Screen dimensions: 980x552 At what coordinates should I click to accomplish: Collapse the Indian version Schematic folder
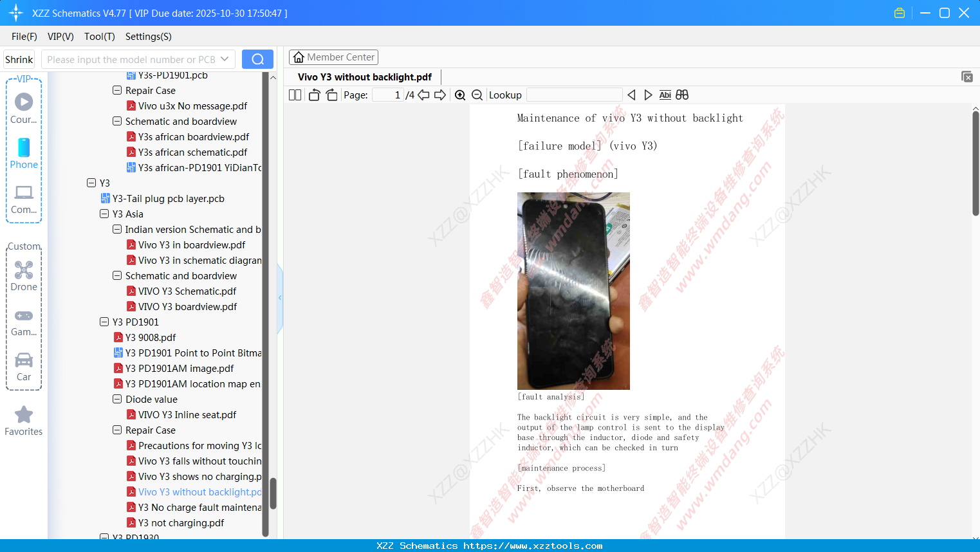pos(117,230)
